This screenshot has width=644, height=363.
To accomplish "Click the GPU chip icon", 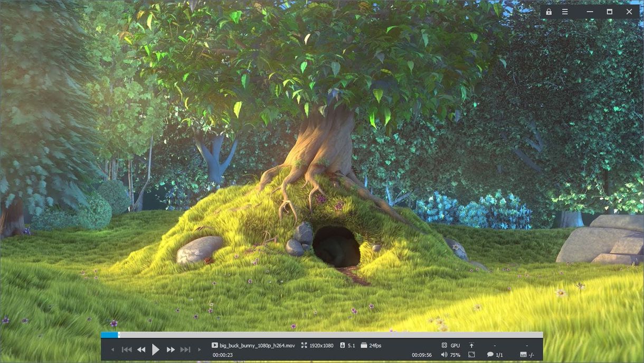I will (x=444, y=345).
